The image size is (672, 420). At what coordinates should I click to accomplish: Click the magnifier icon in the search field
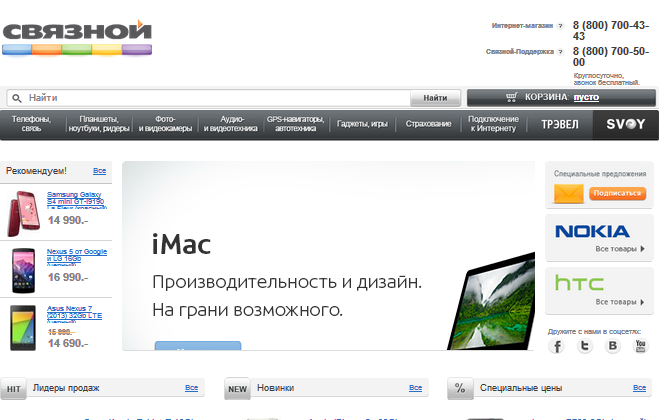click(x=17, y=98)
